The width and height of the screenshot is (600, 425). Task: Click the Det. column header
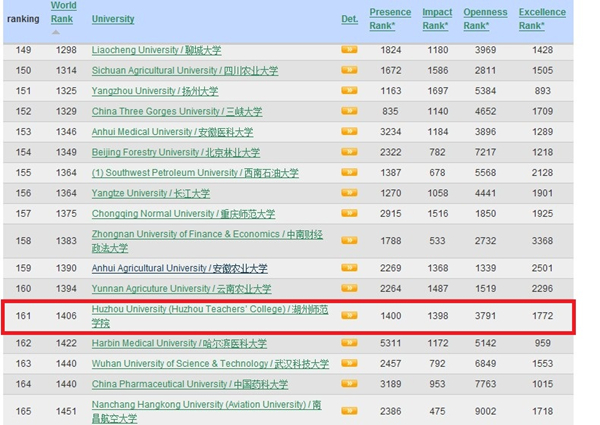click(349, 19)
